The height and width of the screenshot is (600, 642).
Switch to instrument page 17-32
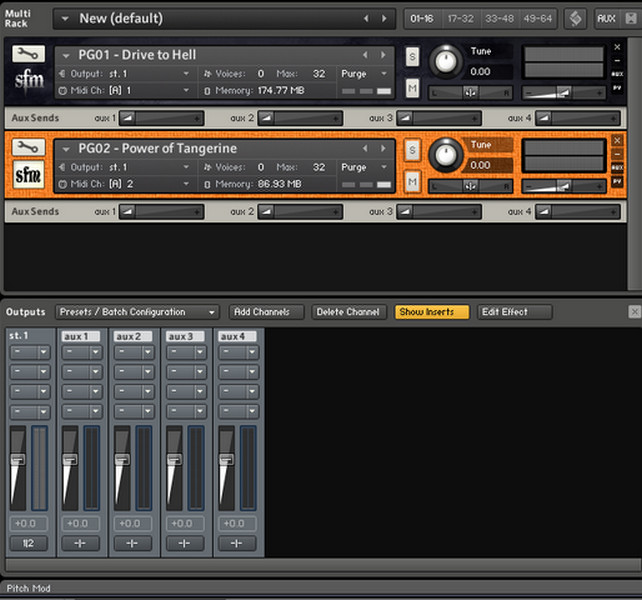(x=459, y=18)
